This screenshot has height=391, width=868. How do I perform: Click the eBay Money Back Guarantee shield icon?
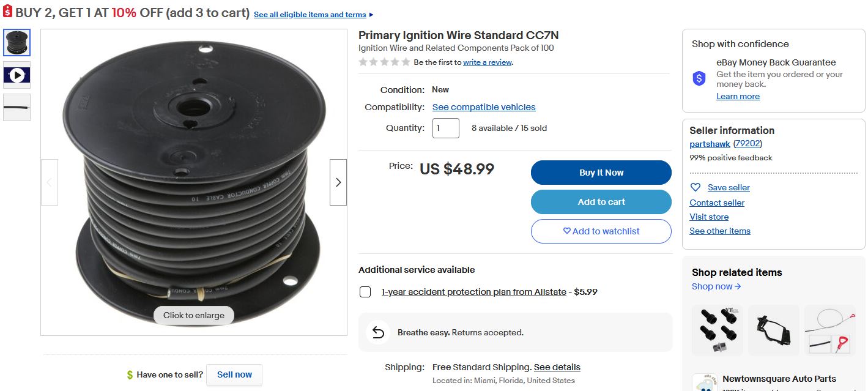699,78
